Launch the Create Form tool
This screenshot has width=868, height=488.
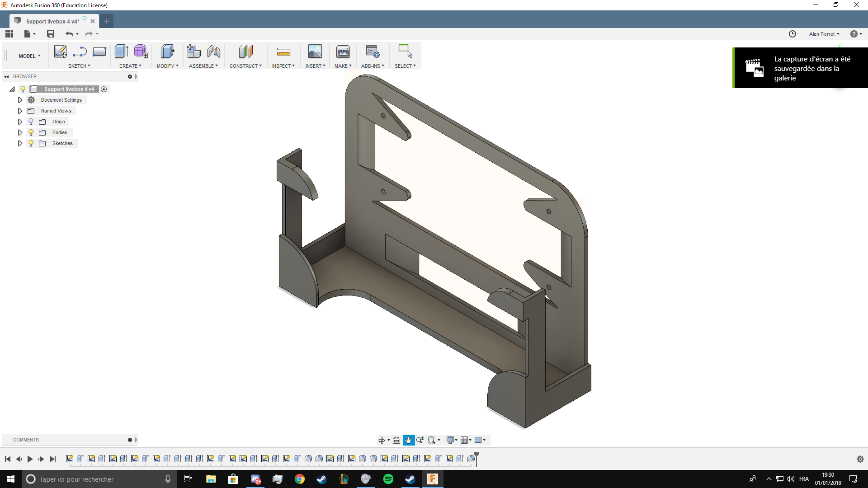(141, 52)
